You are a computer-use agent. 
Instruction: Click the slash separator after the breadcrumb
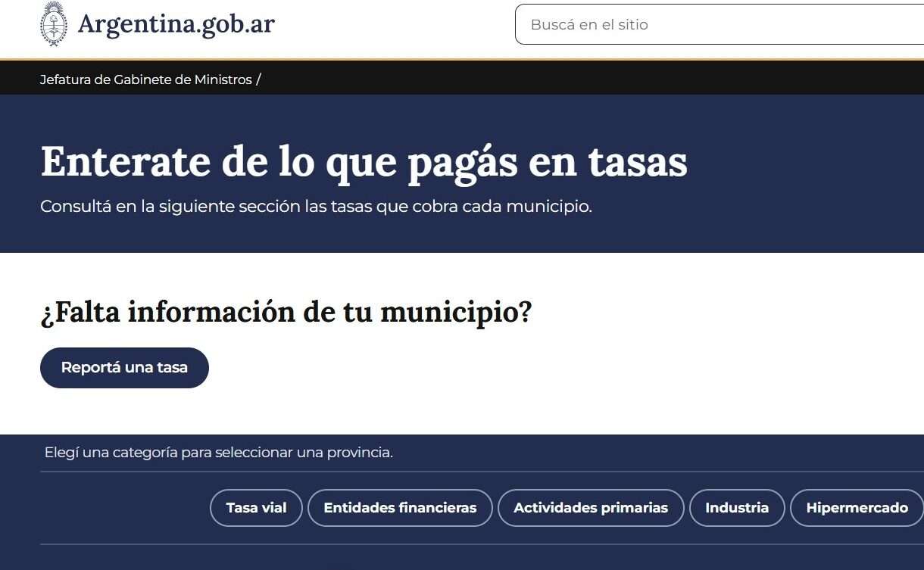click(x=258, y=79)
